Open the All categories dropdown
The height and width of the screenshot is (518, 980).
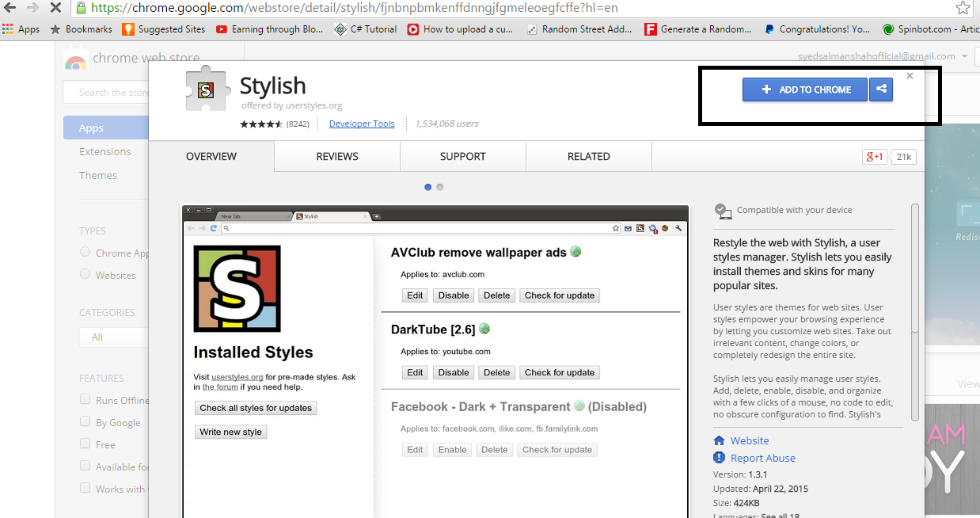114,337
